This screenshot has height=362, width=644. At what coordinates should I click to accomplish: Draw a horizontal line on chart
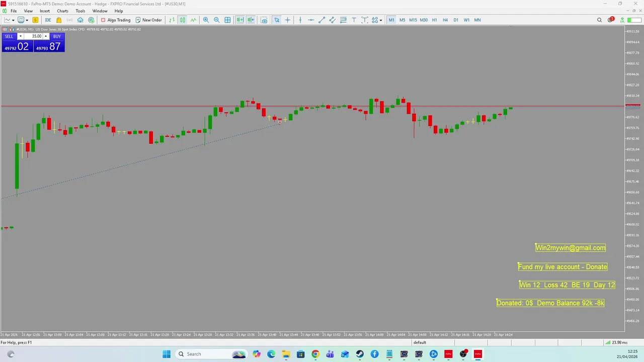point(311,20)
